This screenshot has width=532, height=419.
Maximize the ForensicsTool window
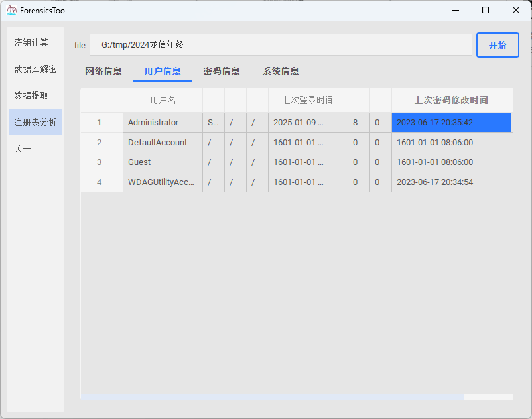coord(486,10)
